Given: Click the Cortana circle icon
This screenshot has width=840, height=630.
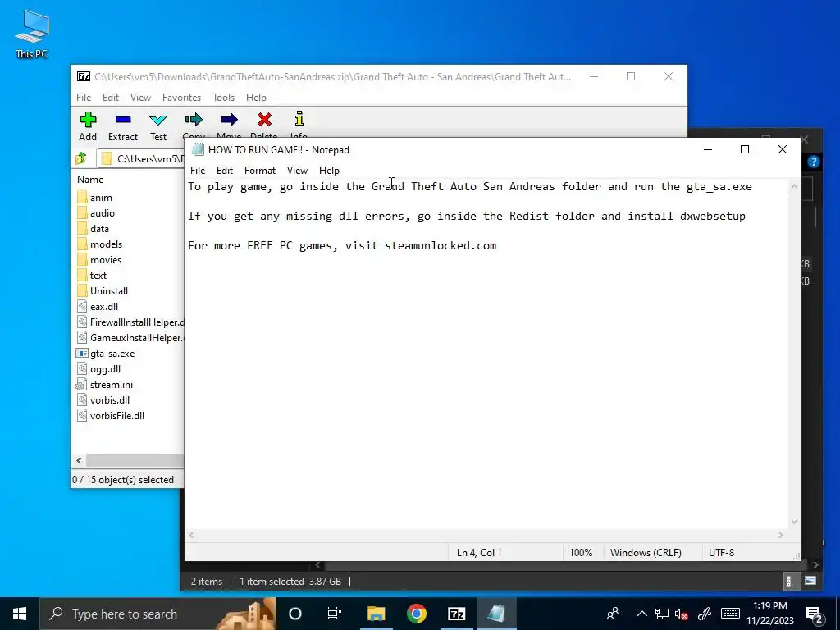Looking at the screenshot, I should click(295, 614).
